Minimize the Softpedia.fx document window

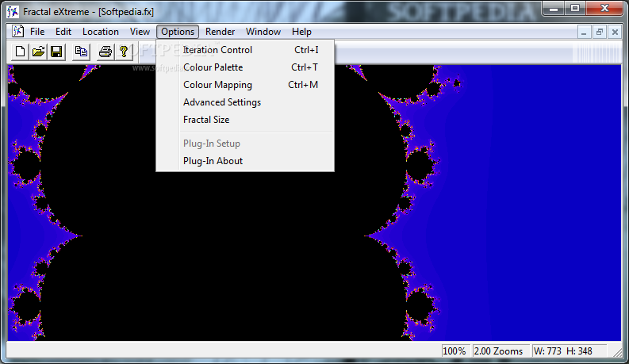(x=584, y=32)
